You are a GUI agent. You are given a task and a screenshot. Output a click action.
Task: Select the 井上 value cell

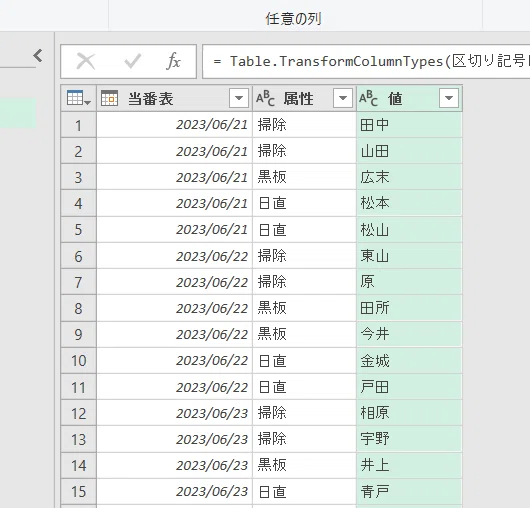pyautogui.click(x=409, y=465)
